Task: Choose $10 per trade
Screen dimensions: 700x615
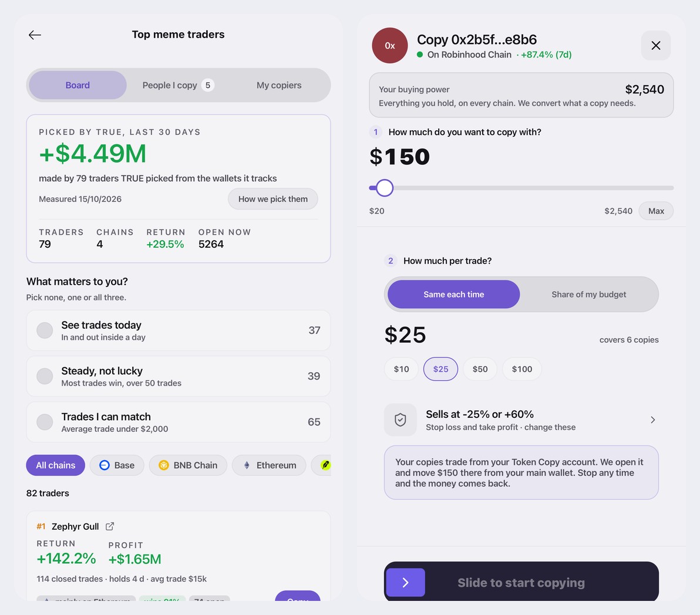Action: [x=401, y=369]
